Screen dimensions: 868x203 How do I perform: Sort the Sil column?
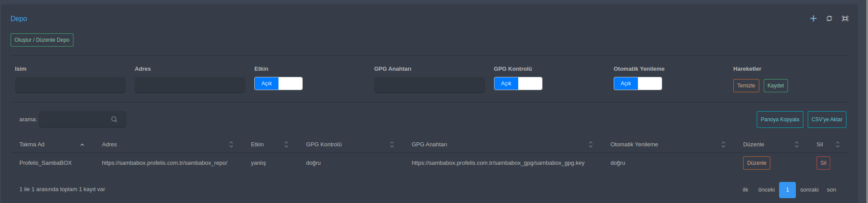[x=838, y=145]
